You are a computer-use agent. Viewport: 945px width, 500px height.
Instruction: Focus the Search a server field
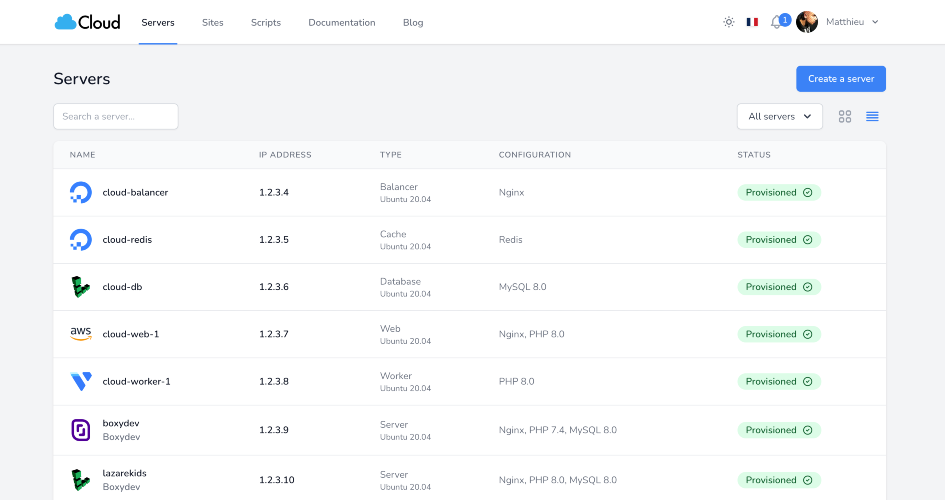[x=116, y=116]
